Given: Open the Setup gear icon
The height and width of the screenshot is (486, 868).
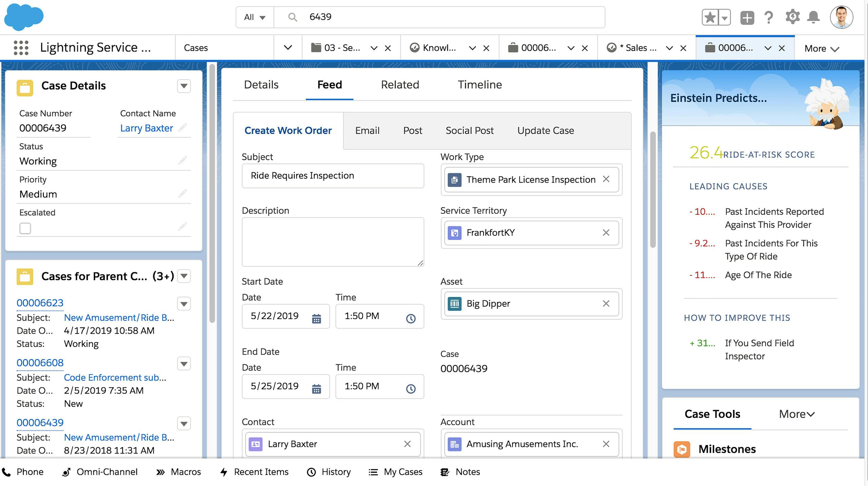Looking at the screenshot, I should pos(792,17).
